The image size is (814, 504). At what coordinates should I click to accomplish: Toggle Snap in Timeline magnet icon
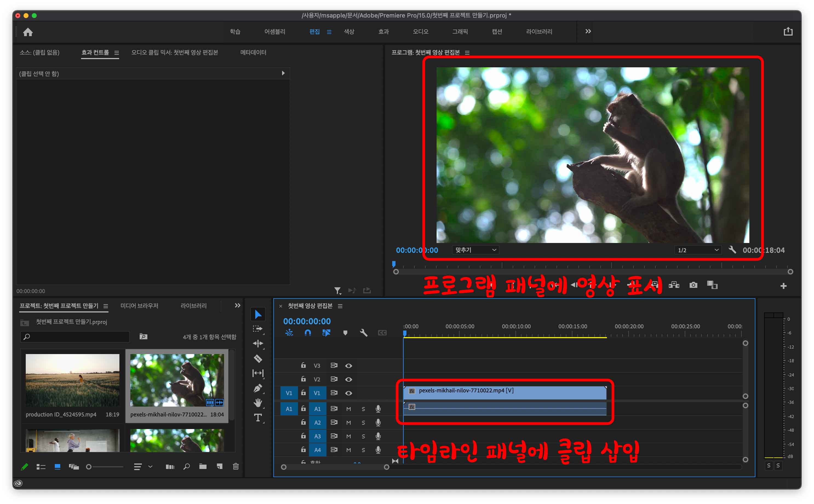pyautogui.click(x=308, y=333)
